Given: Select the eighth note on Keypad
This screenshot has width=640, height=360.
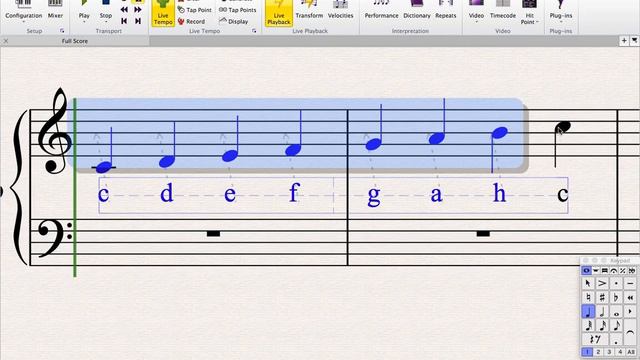Looking at the screenshot, I should point(616,325).
